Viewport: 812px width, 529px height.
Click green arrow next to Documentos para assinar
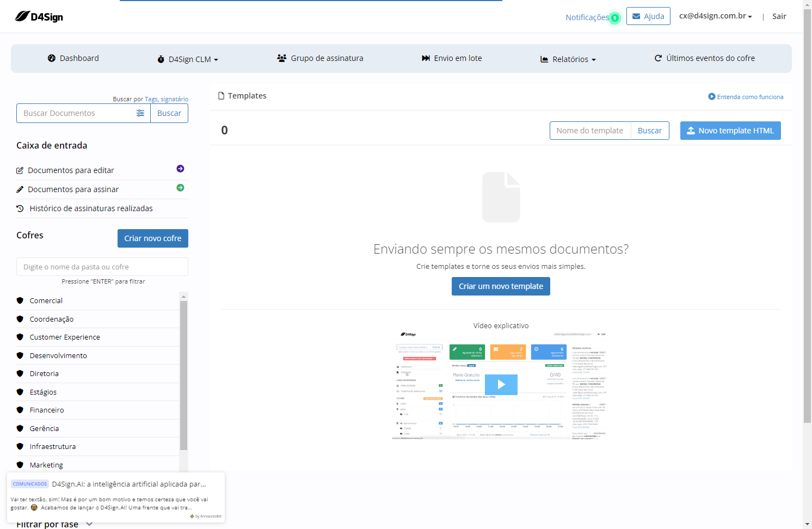point(180,188)
